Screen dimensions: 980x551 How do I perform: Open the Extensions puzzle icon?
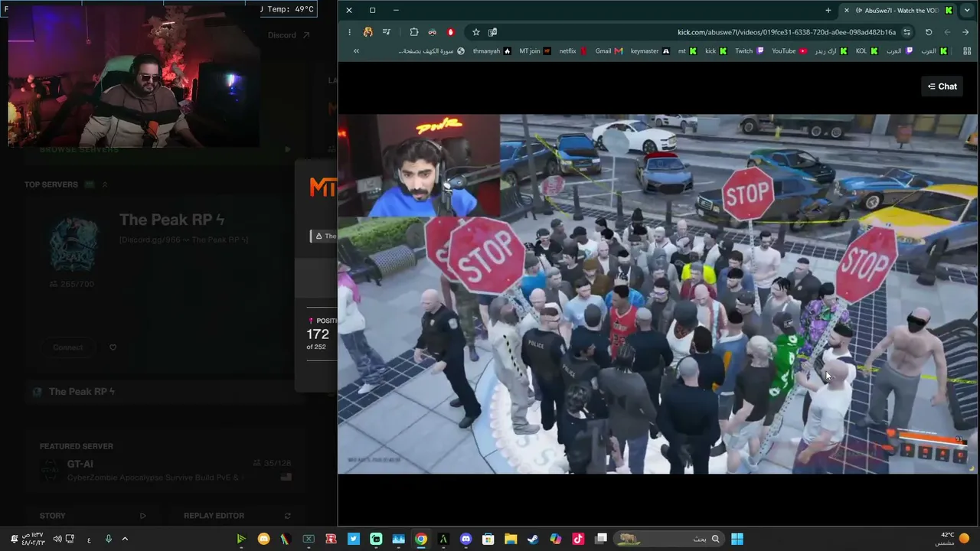coord(414,32)
